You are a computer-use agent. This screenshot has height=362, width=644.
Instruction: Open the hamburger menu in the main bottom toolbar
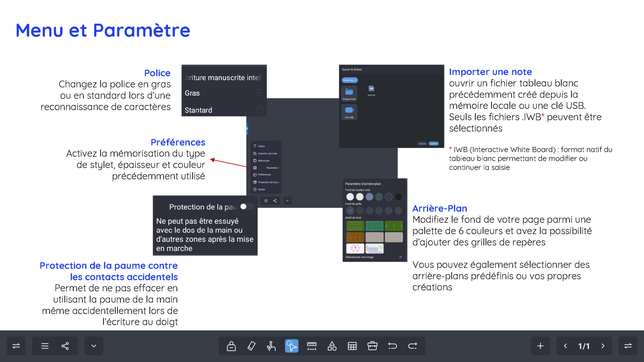coord(45,346)
